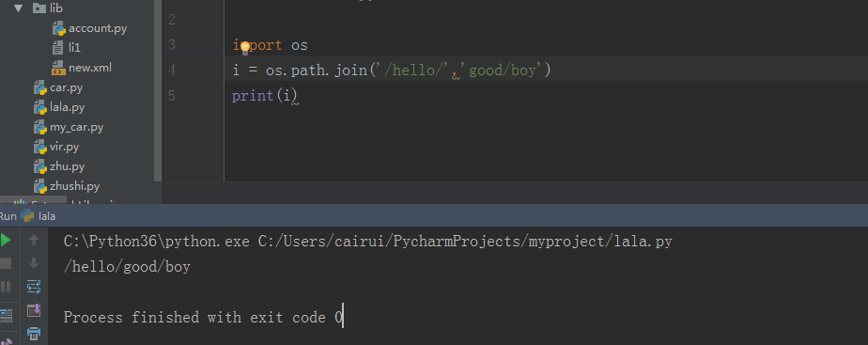Viewport: 868px width, 345px height.
Task: Click the Python icon beside vir.py
Action: point(39,148)
